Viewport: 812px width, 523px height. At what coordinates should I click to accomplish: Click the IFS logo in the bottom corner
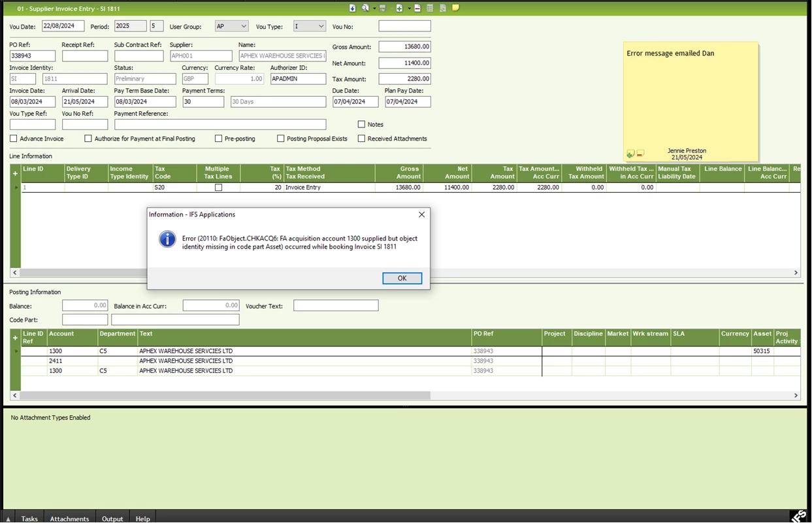[x=800, y=516]
